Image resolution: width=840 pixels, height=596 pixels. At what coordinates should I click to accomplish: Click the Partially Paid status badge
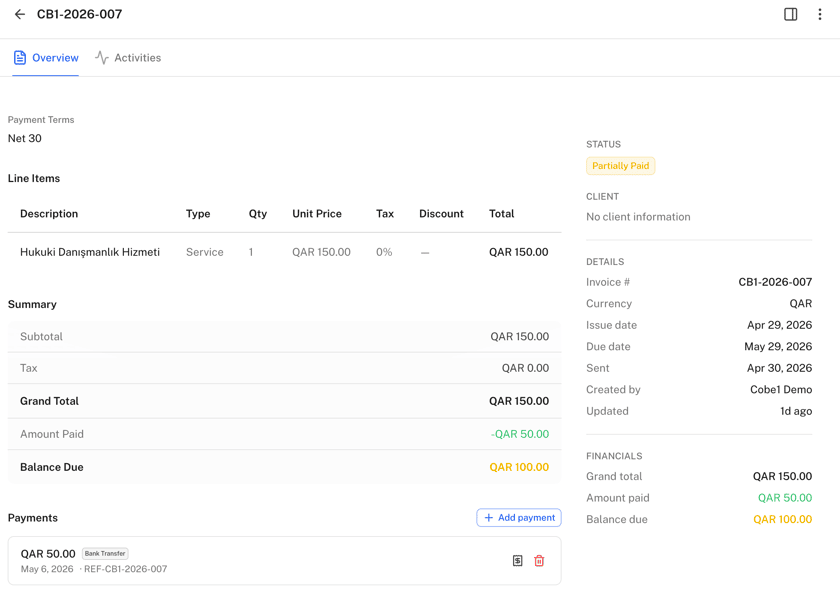pos(620,166)
